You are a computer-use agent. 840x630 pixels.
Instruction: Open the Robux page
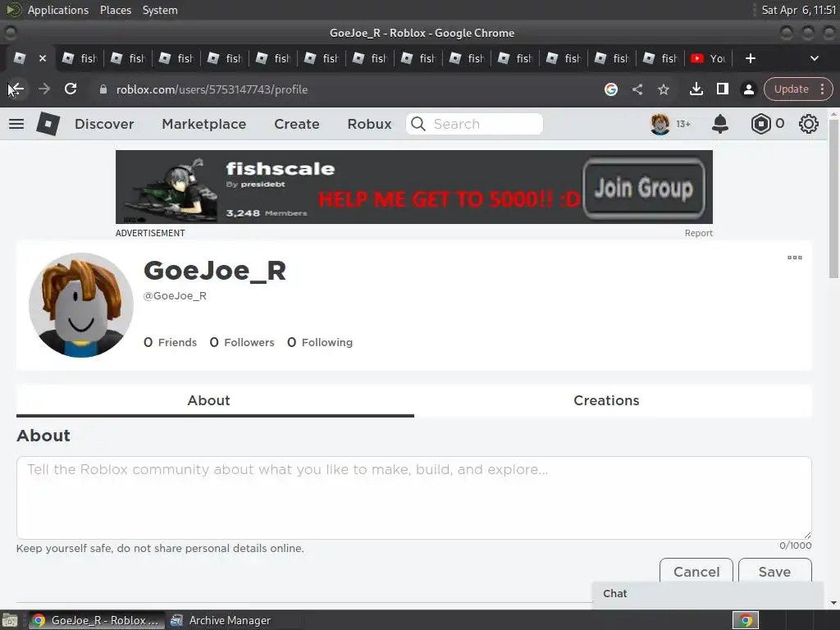click(x=369, y=124)
